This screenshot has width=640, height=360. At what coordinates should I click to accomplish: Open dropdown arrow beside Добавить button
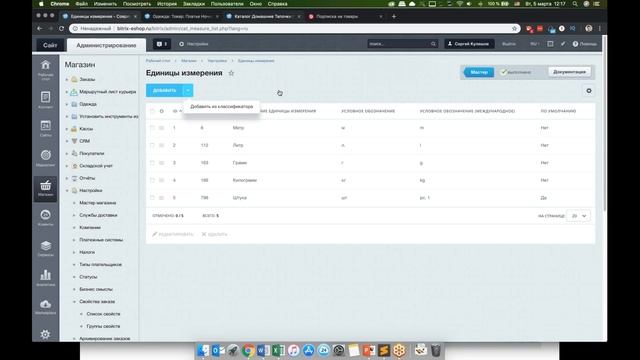point(188,90)
